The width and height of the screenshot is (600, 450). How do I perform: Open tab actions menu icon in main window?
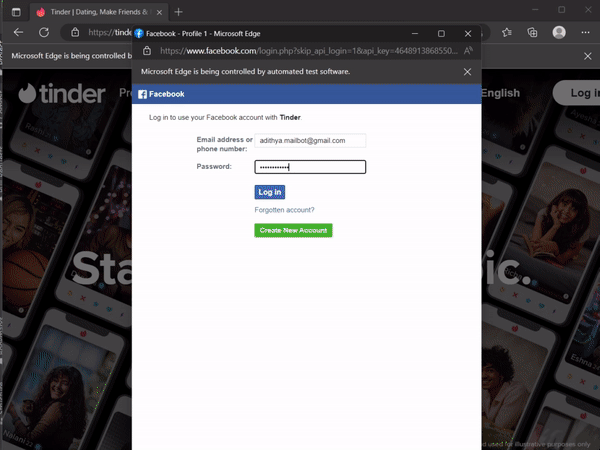pyautogui.click(x=16, y=12)
